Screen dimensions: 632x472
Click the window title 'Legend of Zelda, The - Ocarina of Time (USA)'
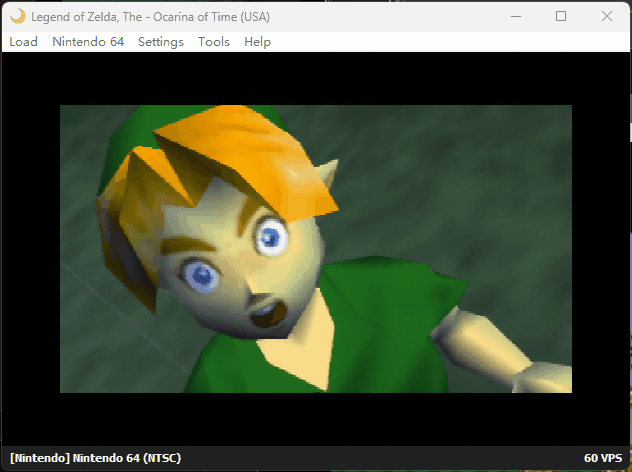[150, 17]
